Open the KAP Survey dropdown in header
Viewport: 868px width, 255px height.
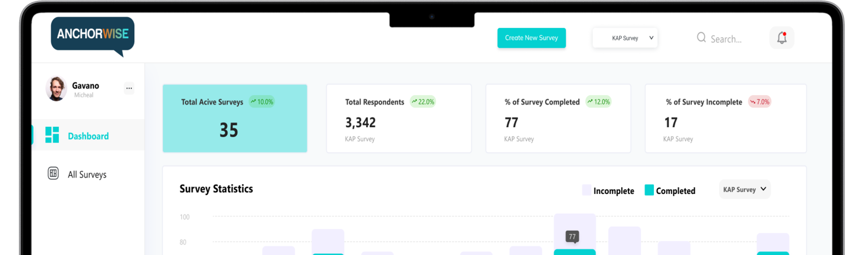click(625, 38)
